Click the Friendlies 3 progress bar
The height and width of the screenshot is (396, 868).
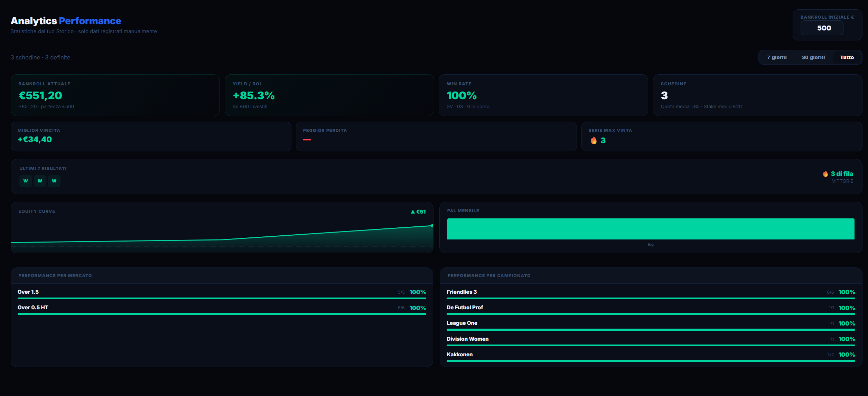[x=651, y=298]
